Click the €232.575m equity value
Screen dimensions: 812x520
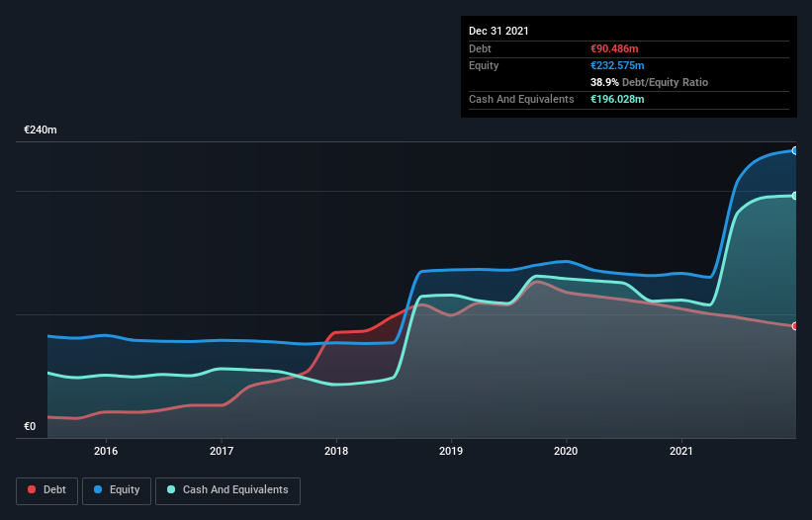point(617,65)
